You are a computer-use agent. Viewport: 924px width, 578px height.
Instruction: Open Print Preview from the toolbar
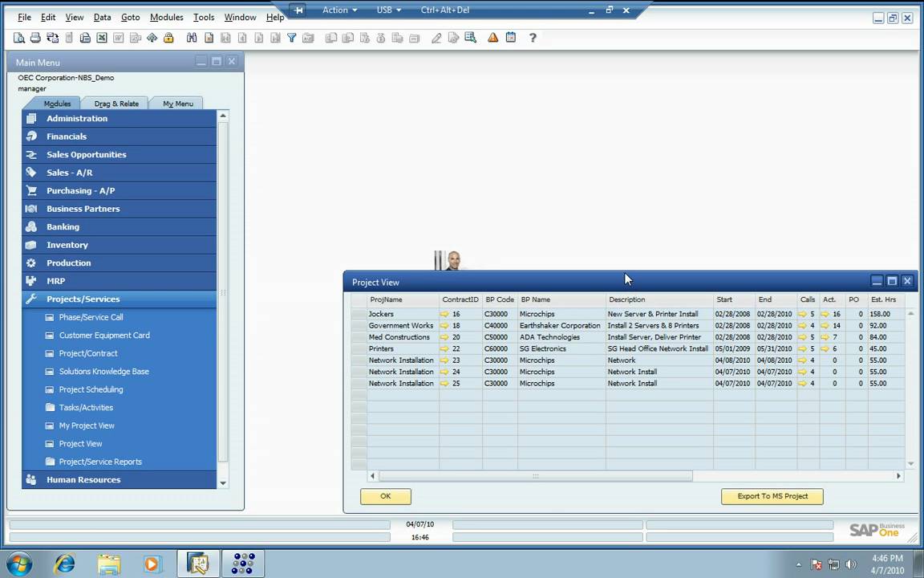(19, 38)
